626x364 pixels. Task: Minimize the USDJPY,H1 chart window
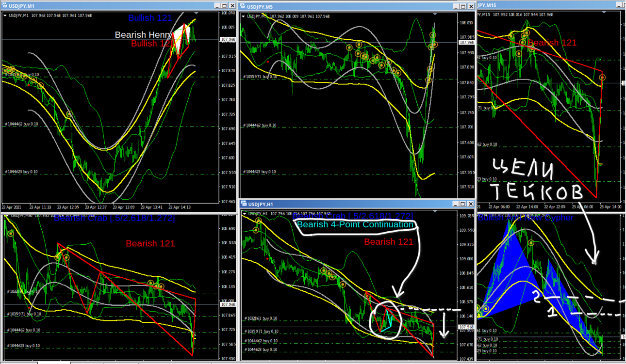456,204
